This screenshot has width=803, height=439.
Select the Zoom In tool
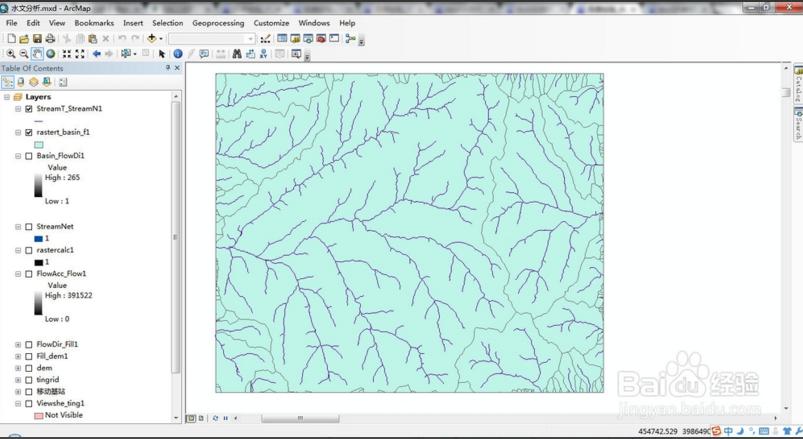pos(11,54)
